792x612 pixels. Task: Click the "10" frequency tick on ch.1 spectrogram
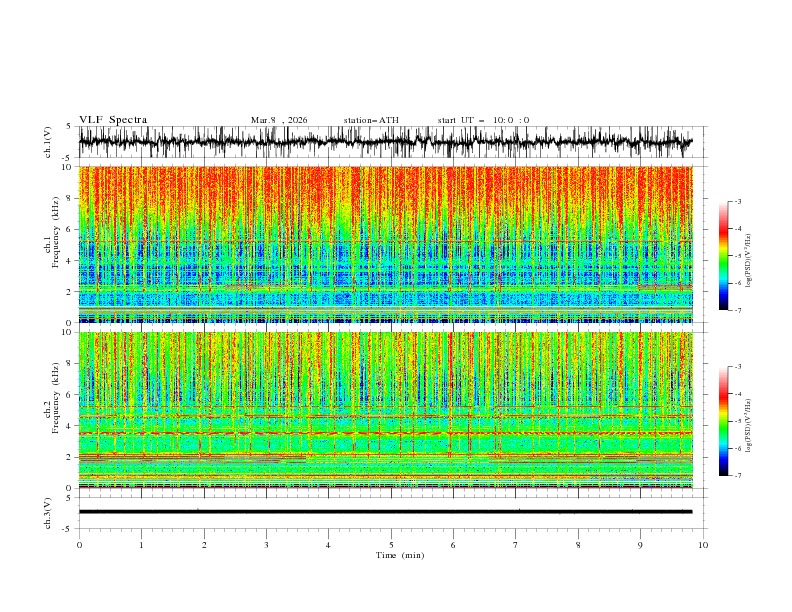pyautogui.click(x=68, y=167)
